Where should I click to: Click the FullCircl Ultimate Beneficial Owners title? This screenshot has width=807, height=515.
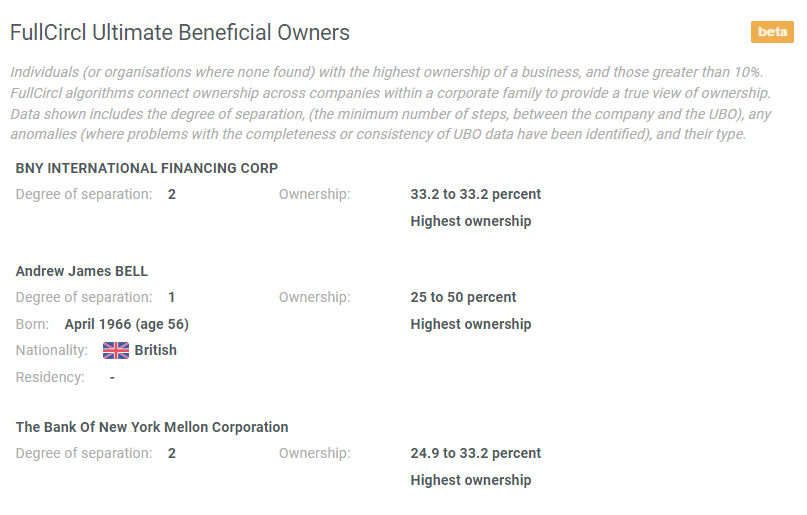180,32
